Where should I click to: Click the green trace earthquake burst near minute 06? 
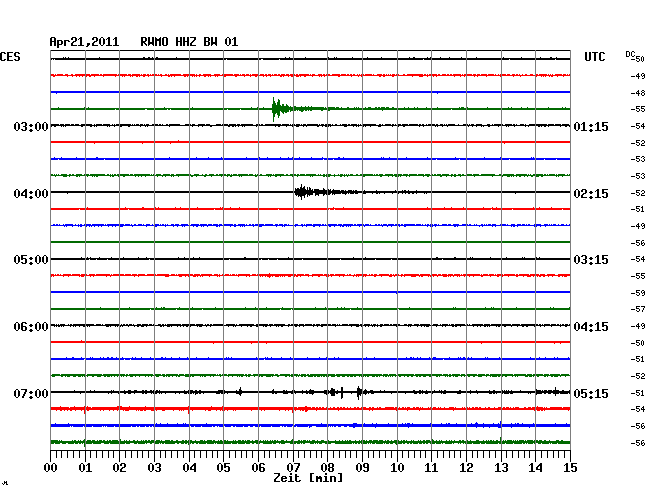click(282, 109)
